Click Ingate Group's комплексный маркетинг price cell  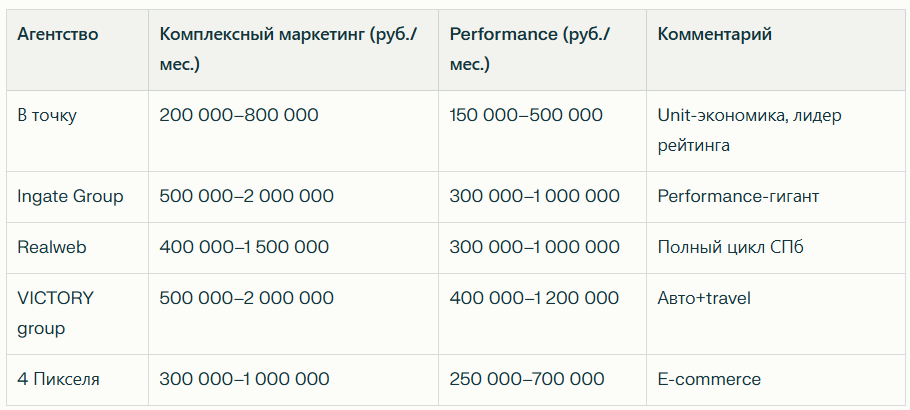pyautogui.click(x=246, y=196)
